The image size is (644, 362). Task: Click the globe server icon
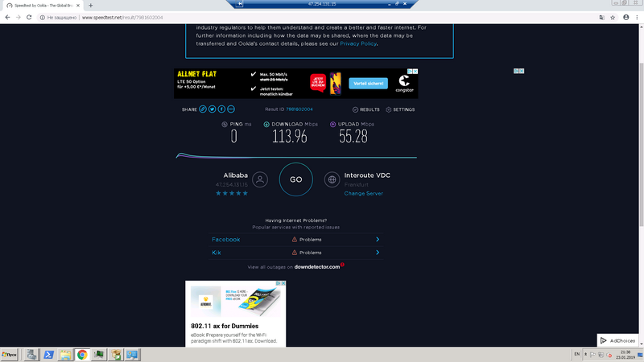(x=332, y=179)
